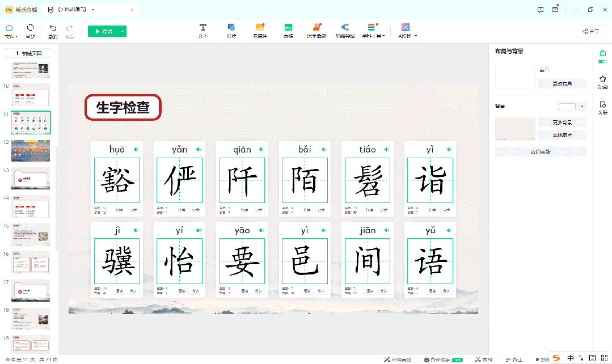Click the background color swatch in the right panel
Image resolution: width=612 pixels, height=364 pixels.
click(567, 107)
